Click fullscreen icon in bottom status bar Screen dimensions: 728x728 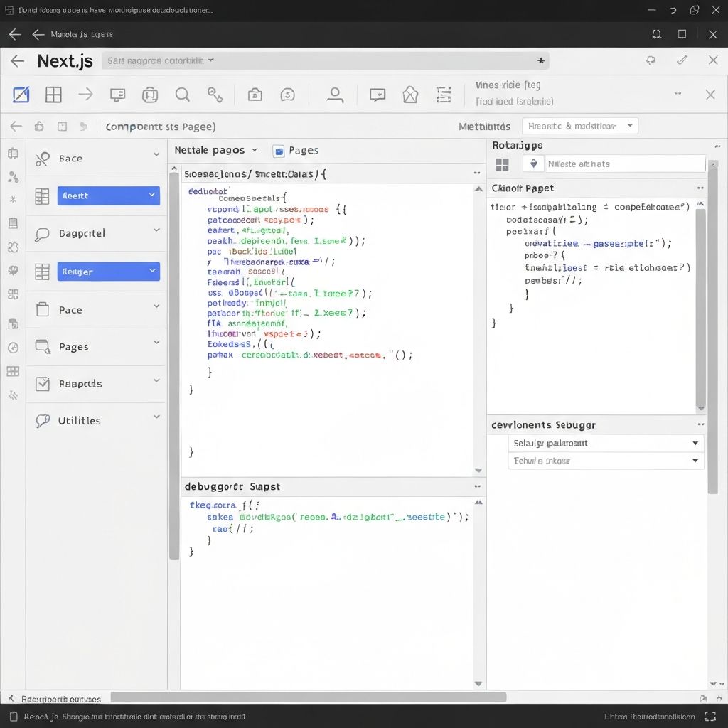pyautogui.click(x=710, y=717)
